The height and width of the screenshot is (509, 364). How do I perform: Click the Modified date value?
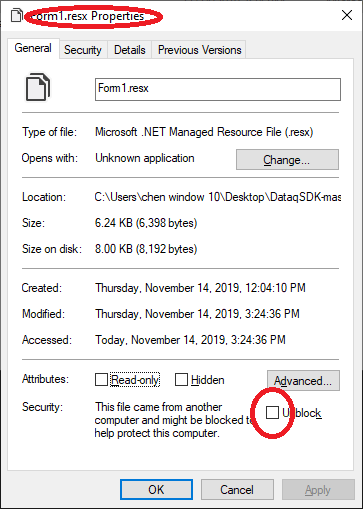[197, 314]
